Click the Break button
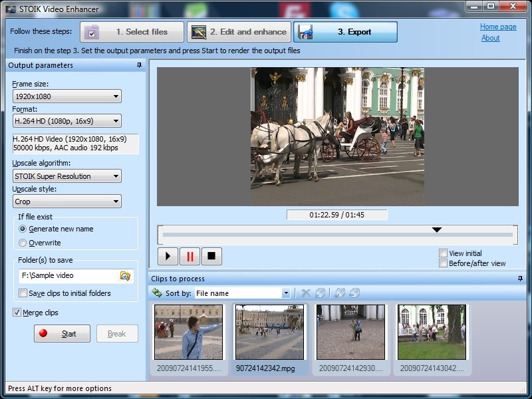Screen dimensions: 532x399 [117, 334]
